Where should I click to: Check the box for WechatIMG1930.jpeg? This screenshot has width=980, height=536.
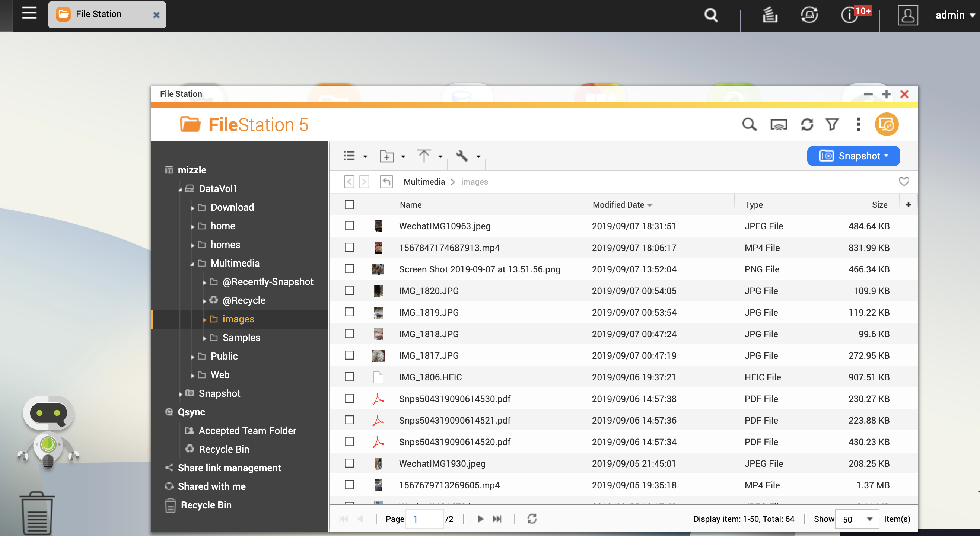pyautogui.click(x=349, y=463)
